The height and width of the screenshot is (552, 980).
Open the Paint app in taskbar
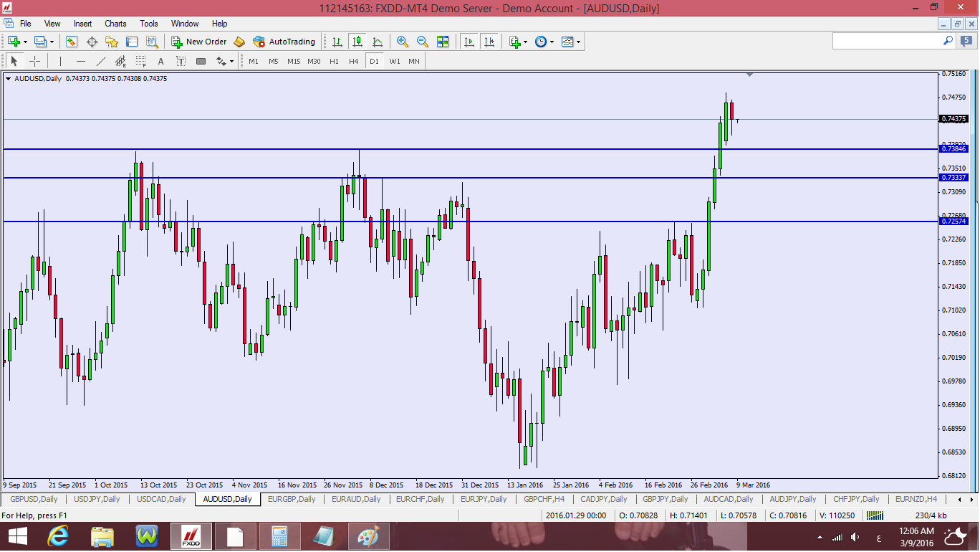tap(369, 537)
